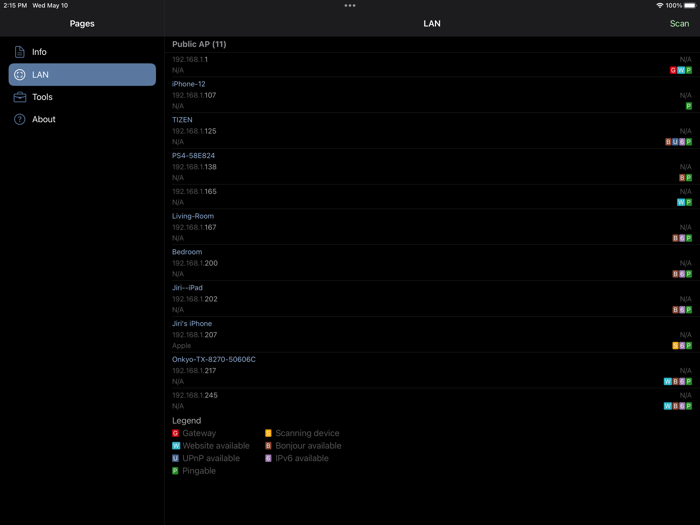Click the IPv6 available legend icon

tap(268, 458)
